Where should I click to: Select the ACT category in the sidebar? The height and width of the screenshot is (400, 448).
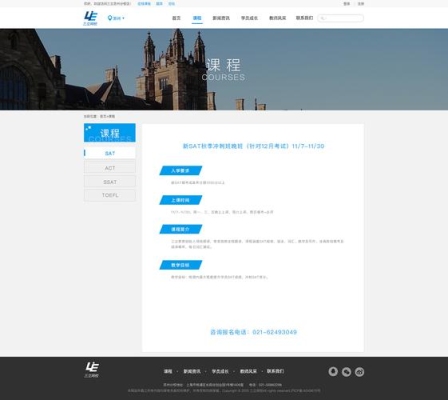(x=110, y=168)
